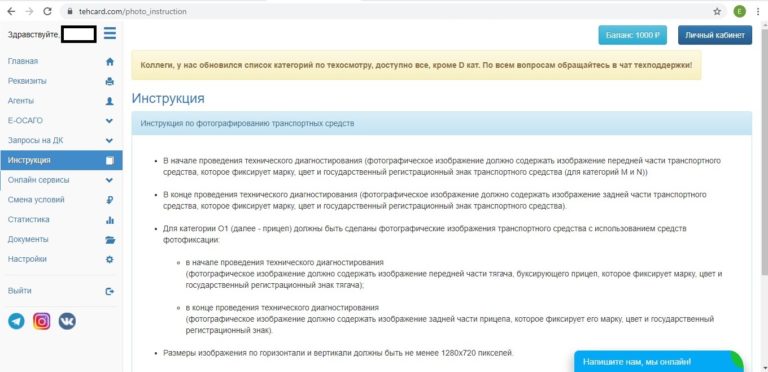Click the Здравствуйте greeting text

[x=34, y=35]
